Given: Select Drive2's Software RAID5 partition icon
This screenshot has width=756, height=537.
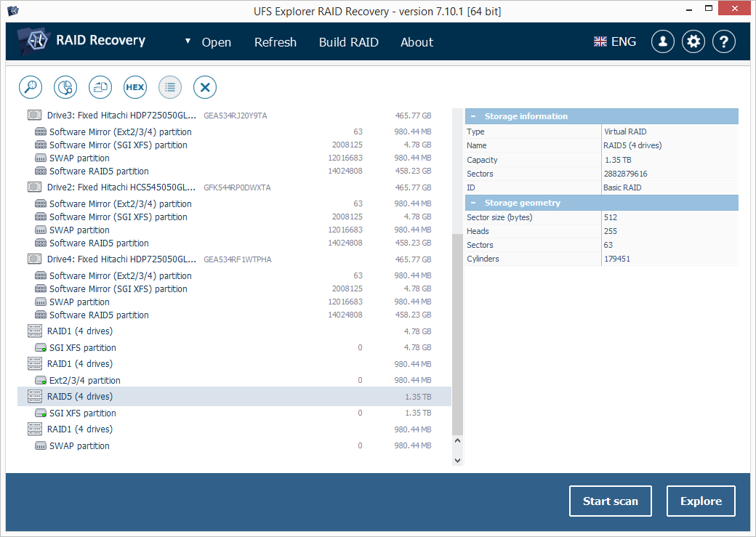Looking at the screenshot, I should tap(41, 243).
